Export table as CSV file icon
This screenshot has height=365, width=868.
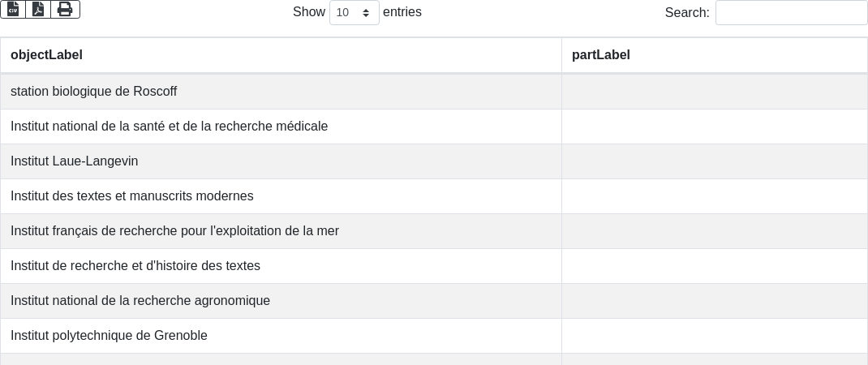pyautogui.click(x=13, y=9)
